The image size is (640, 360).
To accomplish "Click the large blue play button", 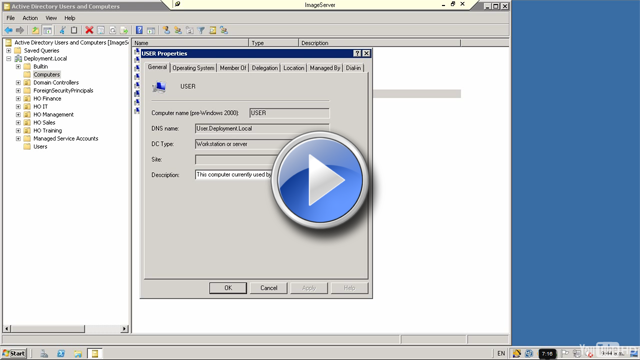I will [320, 180].
